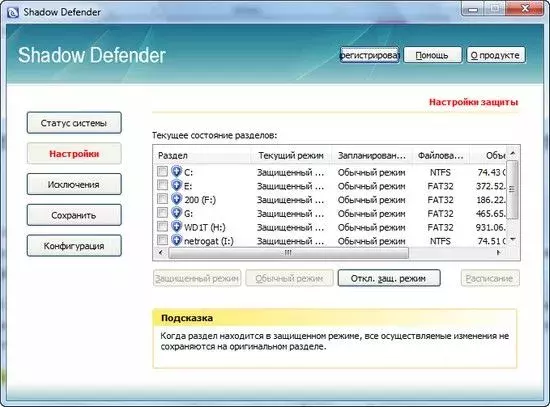The height and width of the screenshot is (407, 550).
Task: Tick the checkbox for 200 (F:)
Action: click(x=162, y=199)
